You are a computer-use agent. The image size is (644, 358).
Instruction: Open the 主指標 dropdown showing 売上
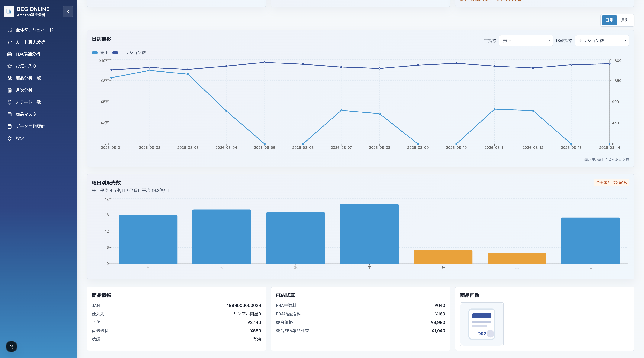coord(526,41)
